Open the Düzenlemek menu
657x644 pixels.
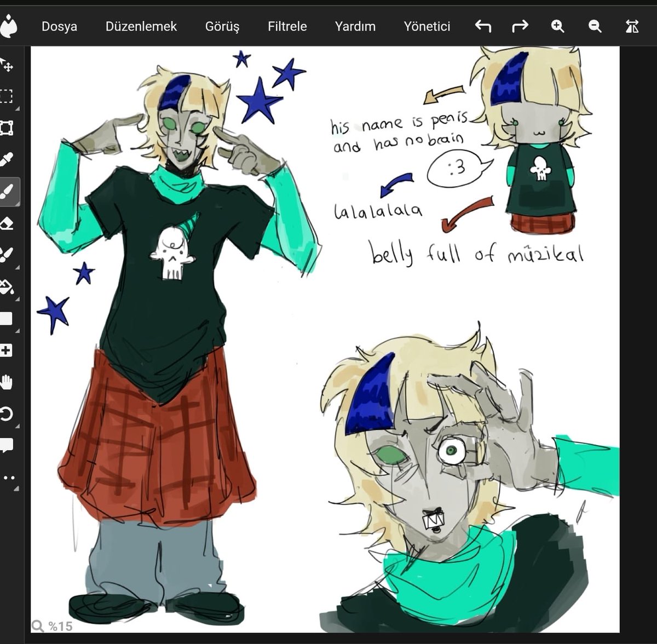(141, 26)
